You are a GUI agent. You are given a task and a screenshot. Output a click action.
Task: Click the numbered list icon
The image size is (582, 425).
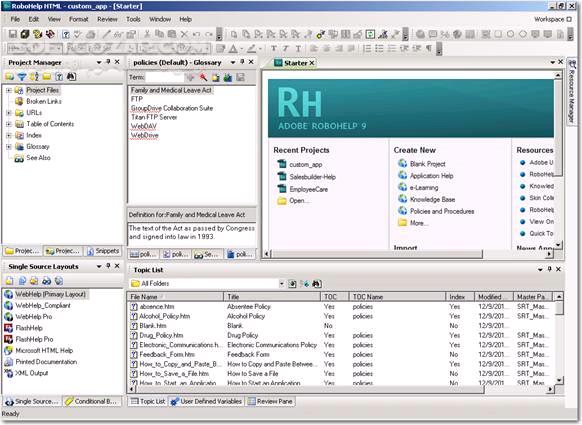point(367,48)
